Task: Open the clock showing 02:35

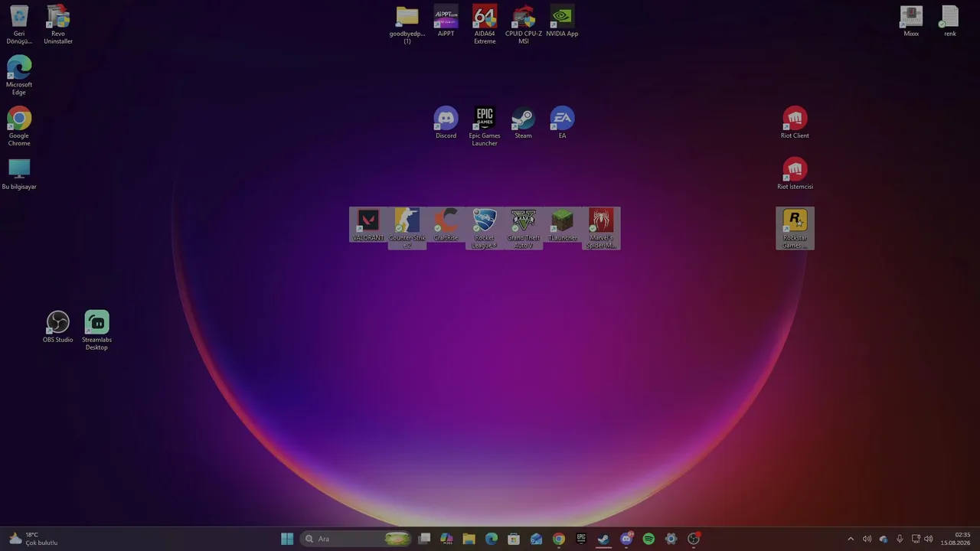Action: pyautogui.click(x=955, y=539)
